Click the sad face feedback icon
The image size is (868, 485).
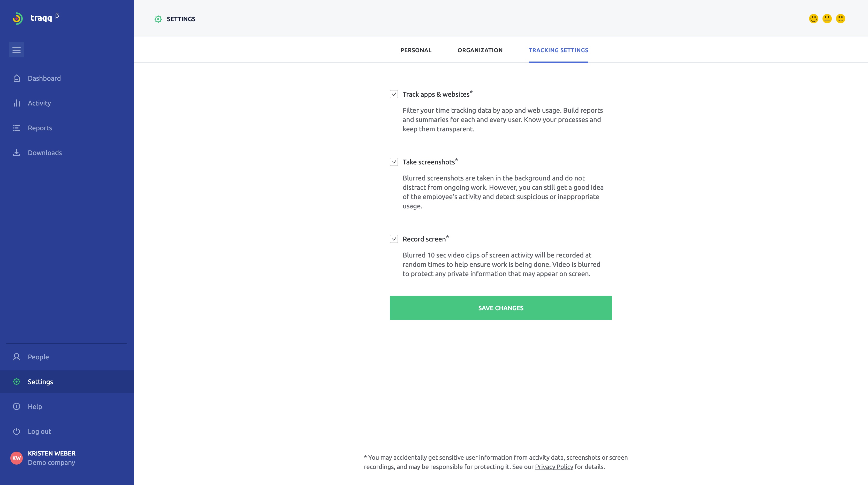tap(840, 19)
